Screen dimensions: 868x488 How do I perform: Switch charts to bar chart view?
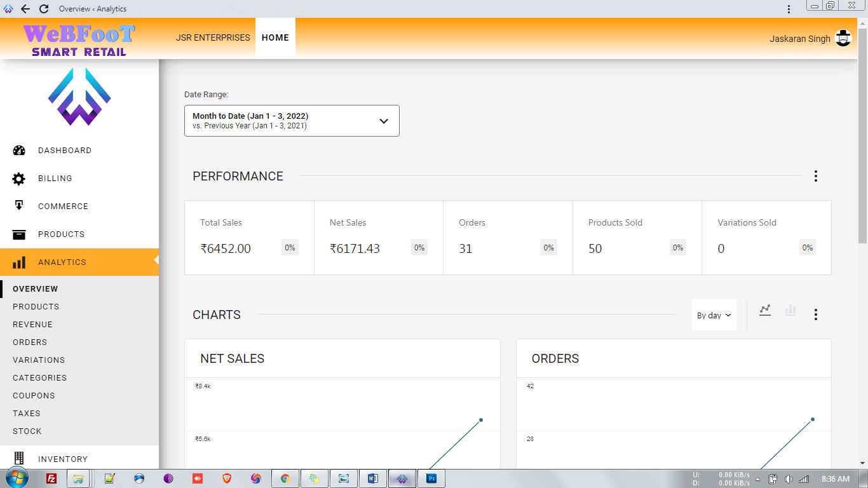click(x=790, y=310)
